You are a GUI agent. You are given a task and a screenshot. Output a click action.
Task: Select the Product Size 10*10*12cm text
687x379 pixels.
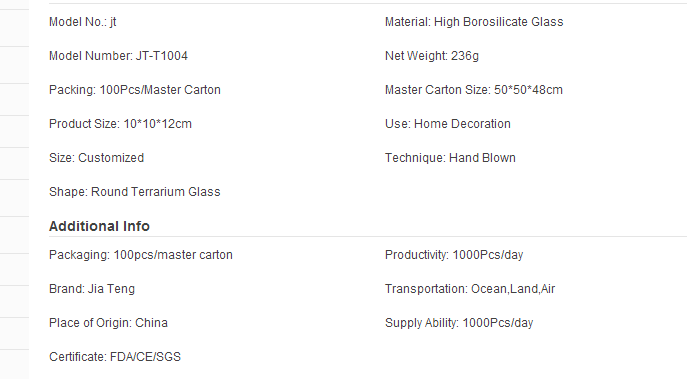120,124
